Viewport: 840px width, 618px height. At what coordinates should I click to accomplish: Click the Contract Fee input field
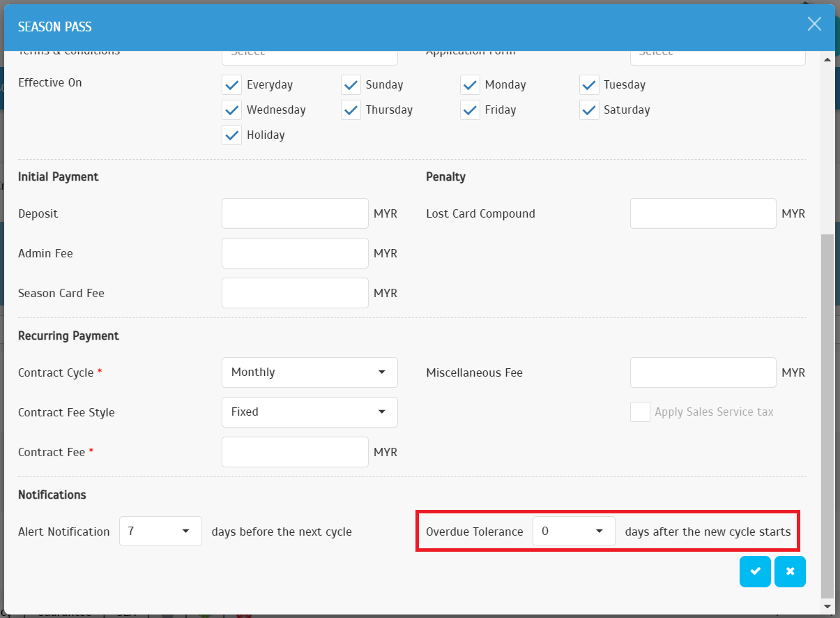point(295,452)
